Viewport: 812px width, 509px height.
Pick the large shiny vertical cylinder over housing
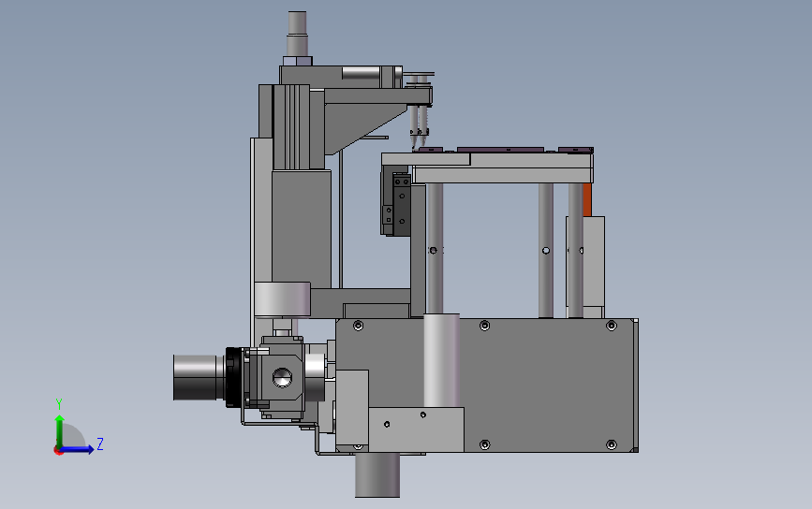point(441,360)
